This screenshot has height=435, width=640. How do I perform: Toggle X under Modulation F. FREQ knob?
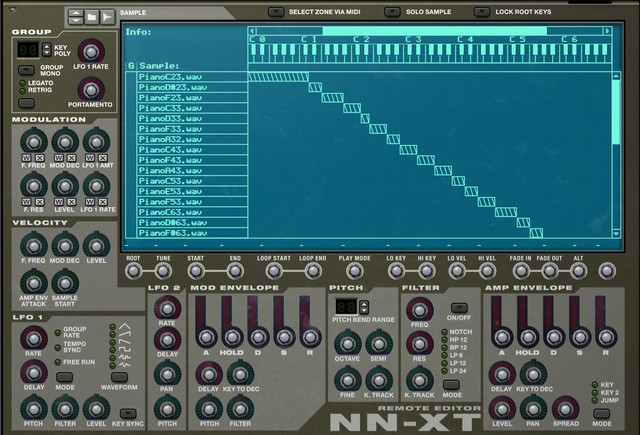[40, 158]
